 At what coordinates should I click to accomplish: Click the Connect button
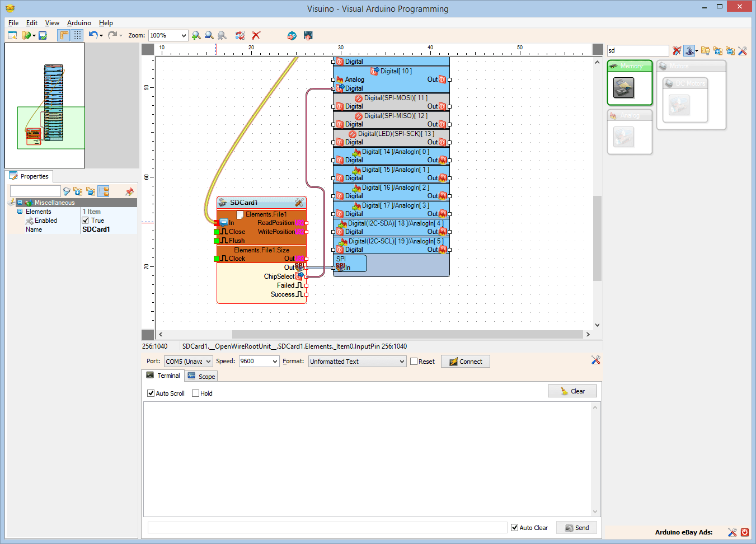[x=465, y=361]
